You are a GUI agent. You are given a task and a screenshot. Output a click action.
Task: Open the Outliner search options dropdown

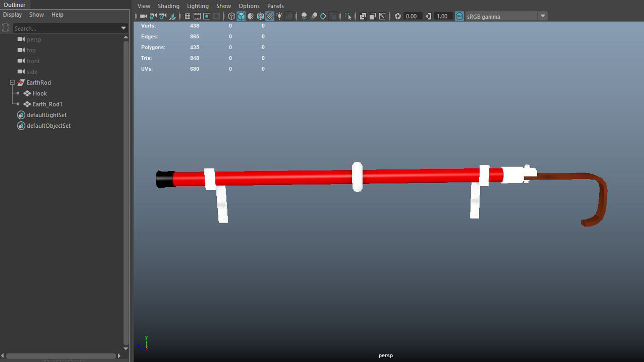[x=123, y=28]
